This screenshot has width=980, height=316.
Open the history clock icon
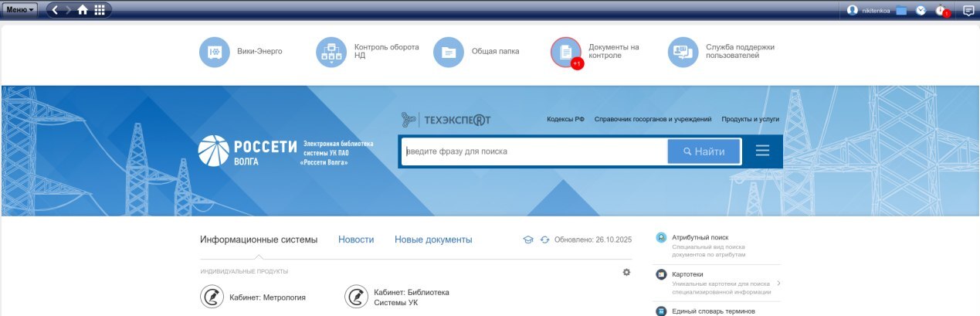(x=921, y=11)
